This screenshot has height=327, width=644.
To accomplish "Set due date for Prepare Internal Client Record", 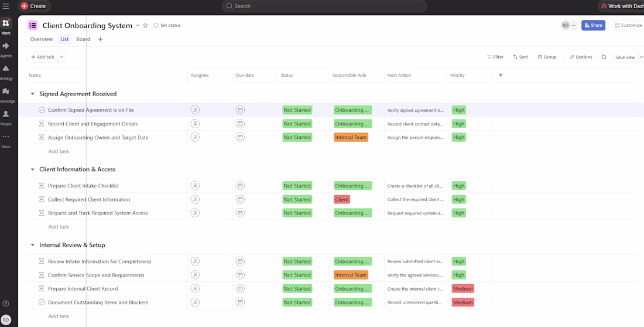I will pos(240,289).
